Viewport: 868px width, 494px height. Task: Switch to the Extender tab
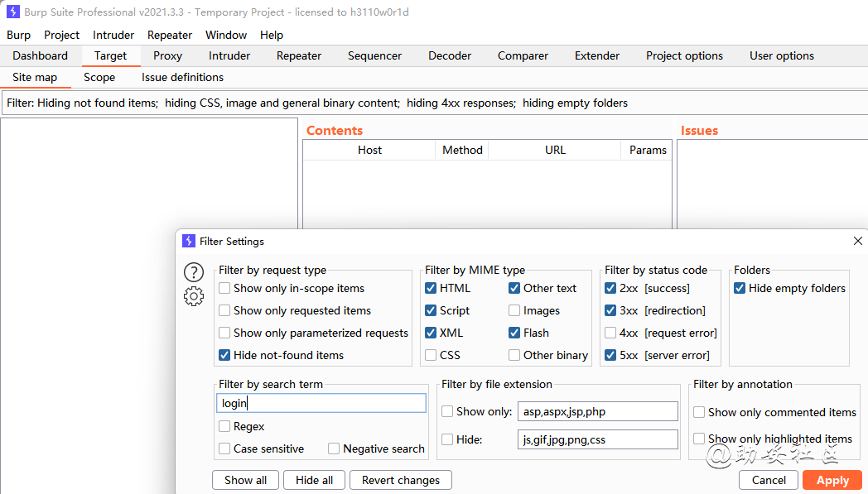[596, 56]
